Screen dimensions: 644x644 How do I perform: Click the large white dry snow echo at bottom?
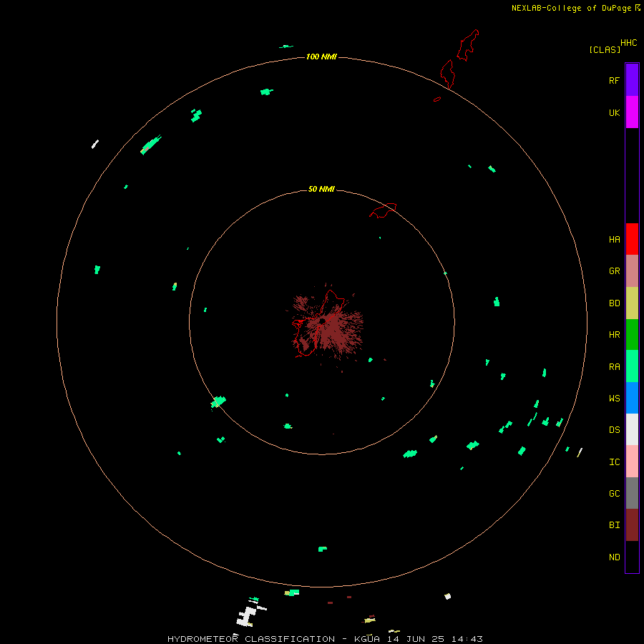pos(246,616)
